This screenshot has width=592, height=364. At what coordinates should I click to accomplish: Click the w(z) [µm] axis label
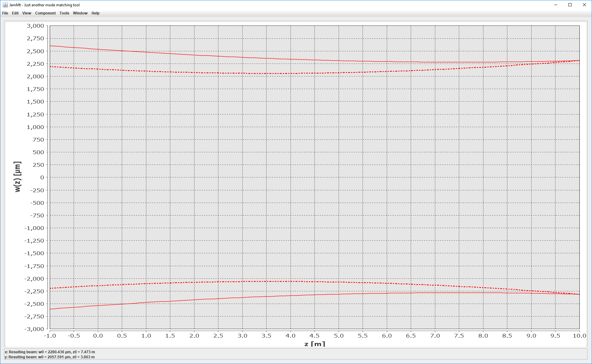coord(18,177)
